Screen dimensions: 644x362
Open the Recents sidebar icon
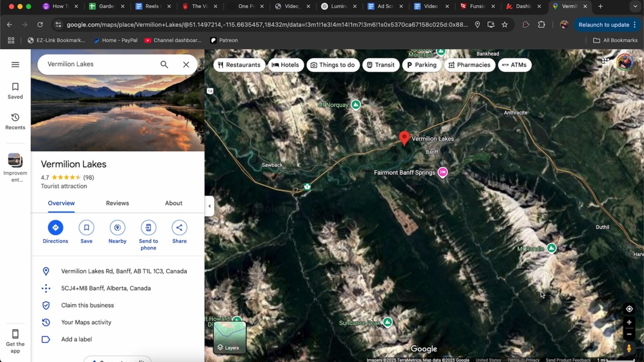pyautogui.click(x=15, y=122)
